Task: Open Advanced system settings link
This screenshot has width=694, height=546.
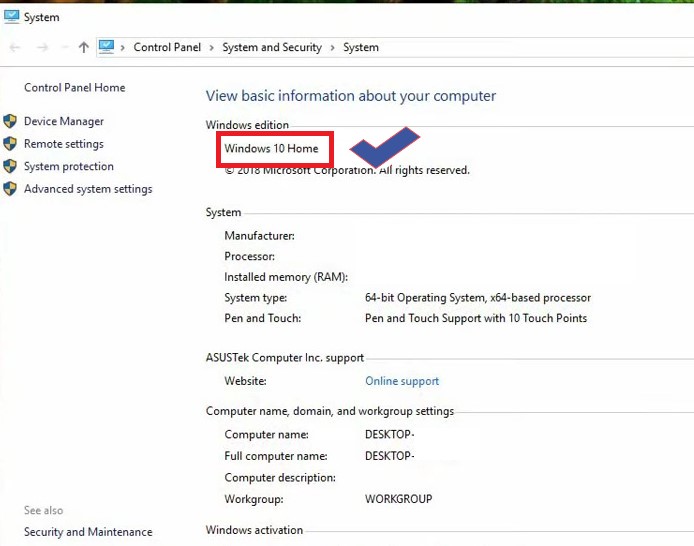Action: click(x=88, y=189)
